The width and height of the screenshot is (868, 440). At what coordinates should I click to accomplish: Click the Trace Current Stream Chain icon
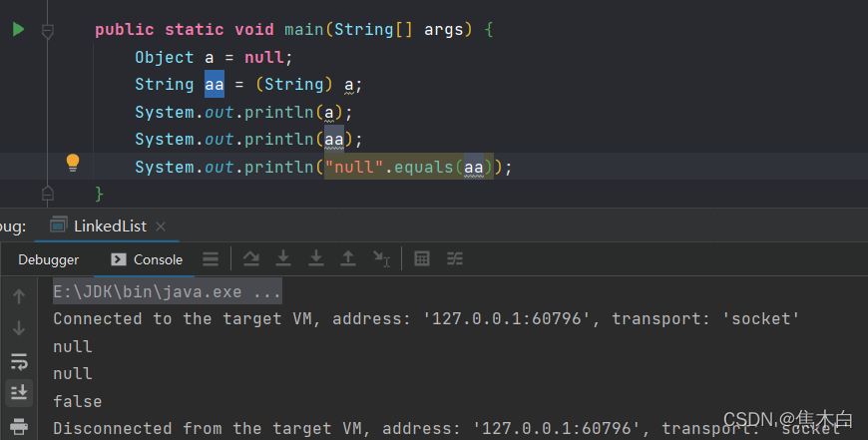coord(455,259)
